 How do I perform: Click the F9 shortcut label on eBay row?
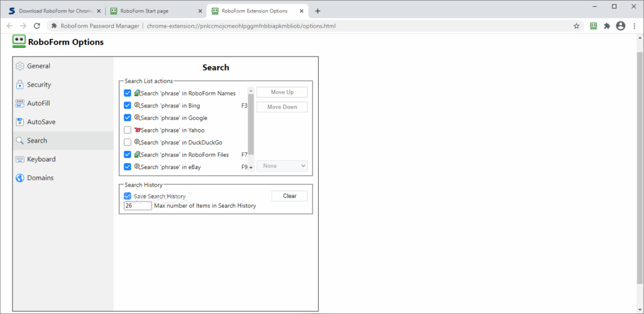tap(245, 167)
